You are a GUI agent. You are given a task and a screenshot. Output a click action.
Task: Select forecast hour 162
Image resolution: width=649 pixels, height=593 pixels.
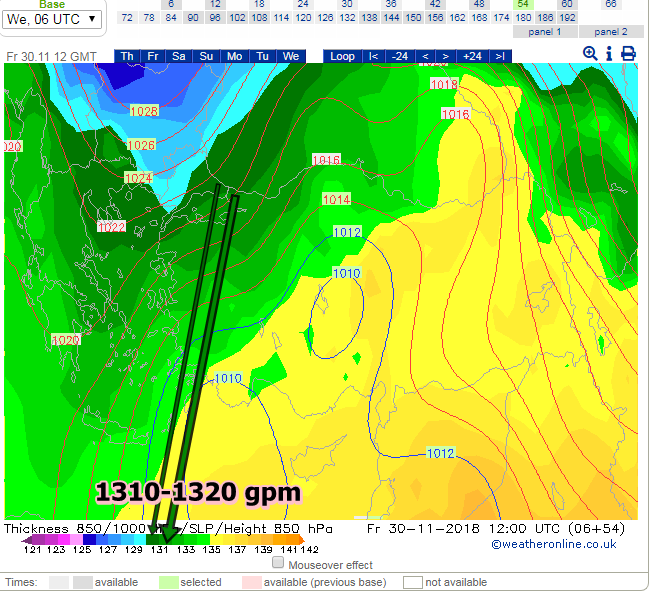coord(457,18)
